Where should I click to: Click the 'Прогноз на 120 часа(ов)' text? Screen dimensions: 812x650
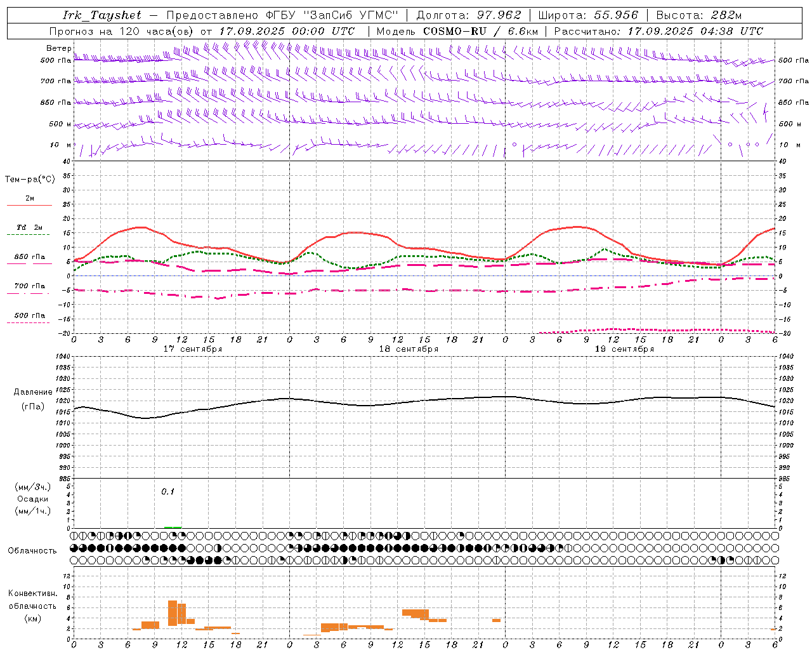(x=122, y=31)
